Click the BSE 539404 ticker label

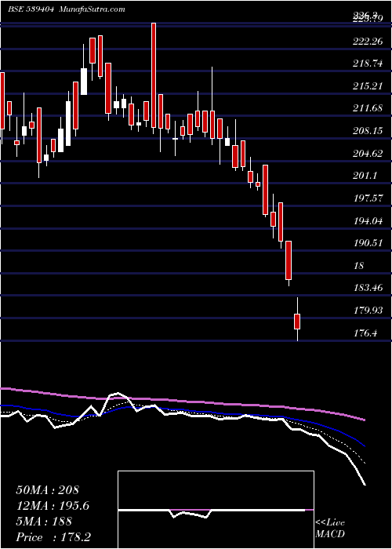coord(31,9)
